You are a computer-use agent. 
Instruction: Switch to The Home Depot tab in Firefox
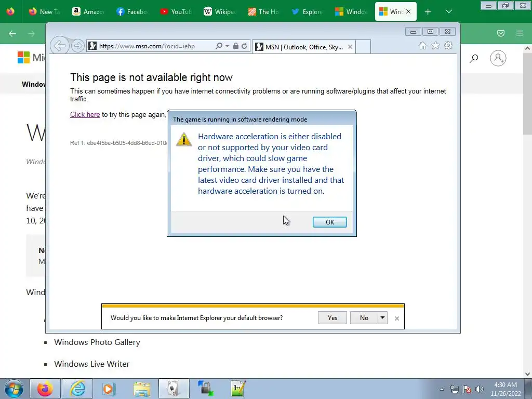[263, 11]
